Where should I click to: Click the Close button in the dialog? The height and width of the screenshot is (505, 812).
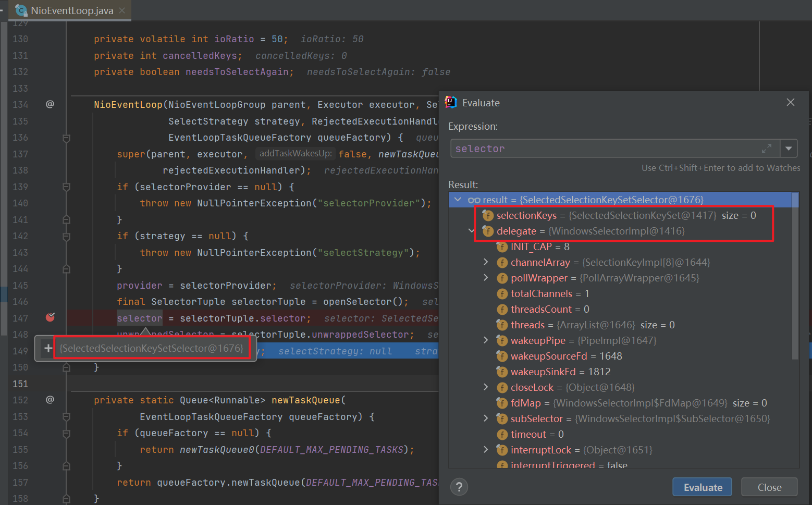769,487
